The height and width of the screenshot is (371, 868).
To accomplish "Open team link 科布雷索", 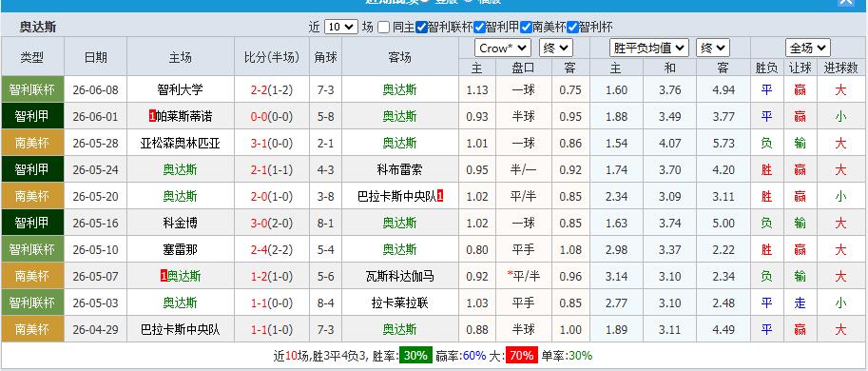I will [x=399, y=169].
